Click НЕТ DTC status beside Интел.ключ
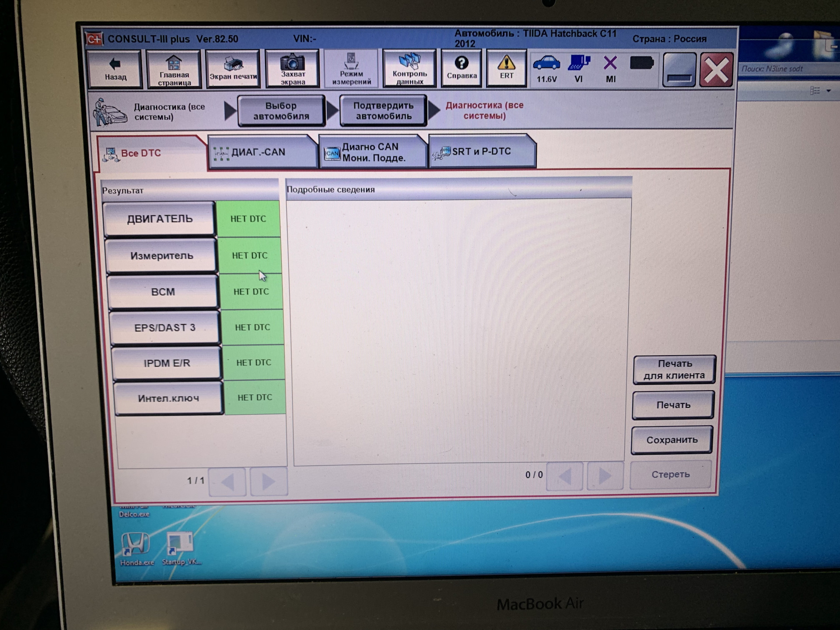This screenshot has width=840, height=630. click(x=255, y=397)
